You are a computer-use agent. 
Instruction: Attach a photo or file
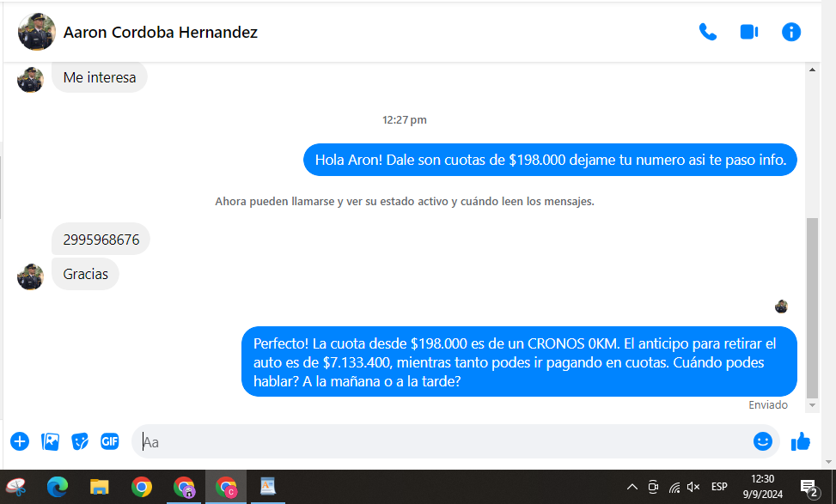[x=51, y=441]
